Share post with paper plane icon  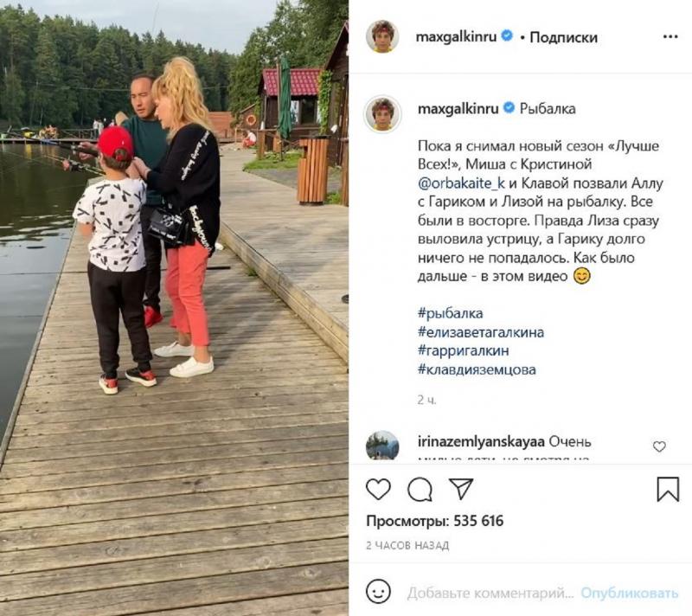[461, 489]
